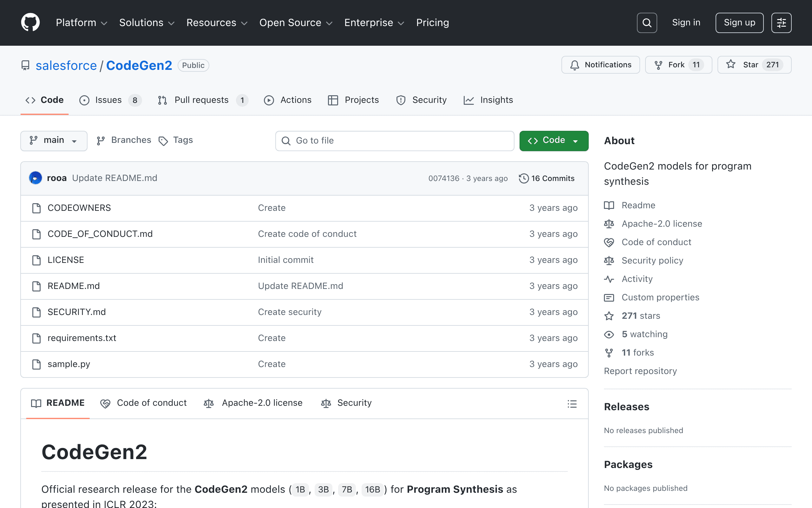This screenshot has width=812, height=508.
Task: Switch to the Issues tab
Action: click(110, 100)
